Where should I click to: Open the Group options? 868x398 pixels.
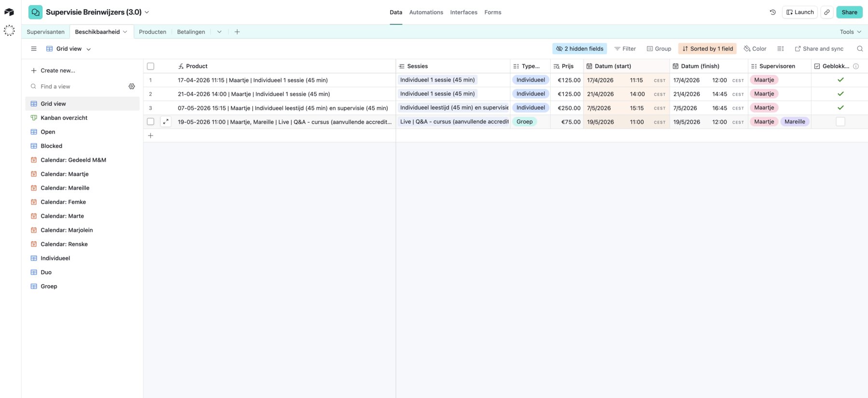[x=659, y=49]
